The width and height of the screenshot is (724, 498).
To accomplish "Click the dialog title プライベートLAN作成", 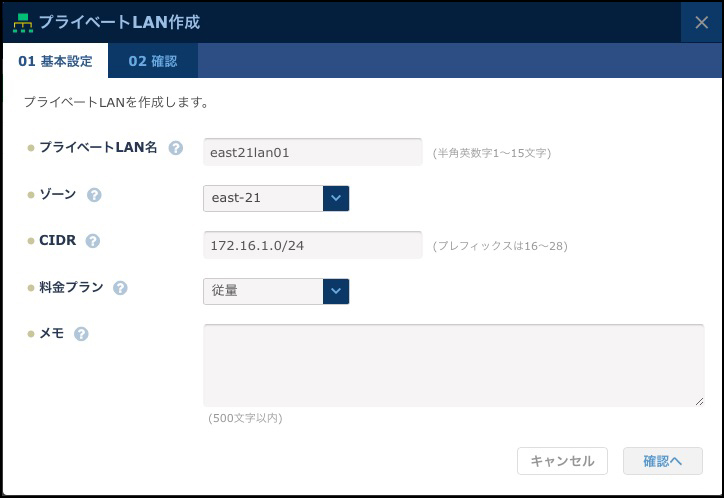I will click(x=119, y=22).
